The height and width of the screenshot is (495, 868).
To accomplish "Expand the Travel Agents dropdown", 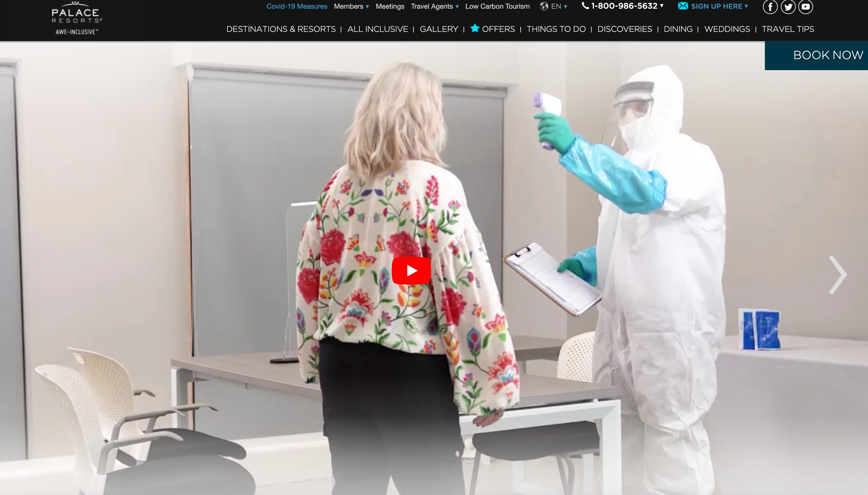I will pyautogui.click(x=434, y=6).
